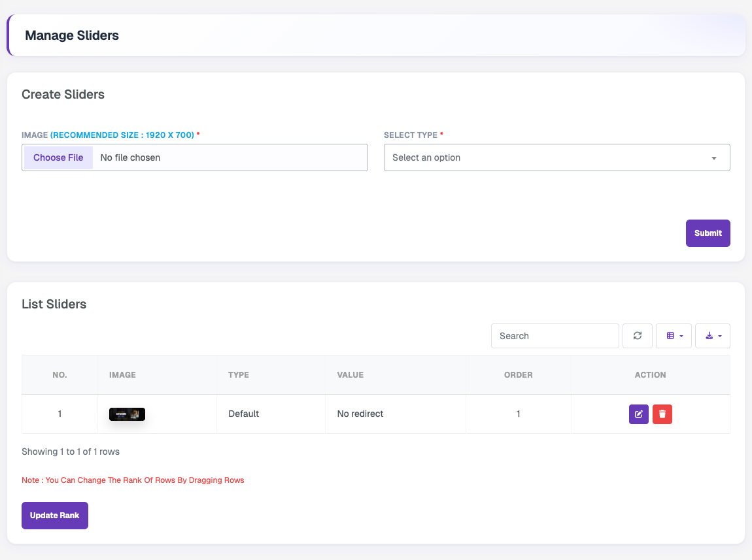Open the export data dropdown
Viewport: 752px width, 560px height.
713,336
